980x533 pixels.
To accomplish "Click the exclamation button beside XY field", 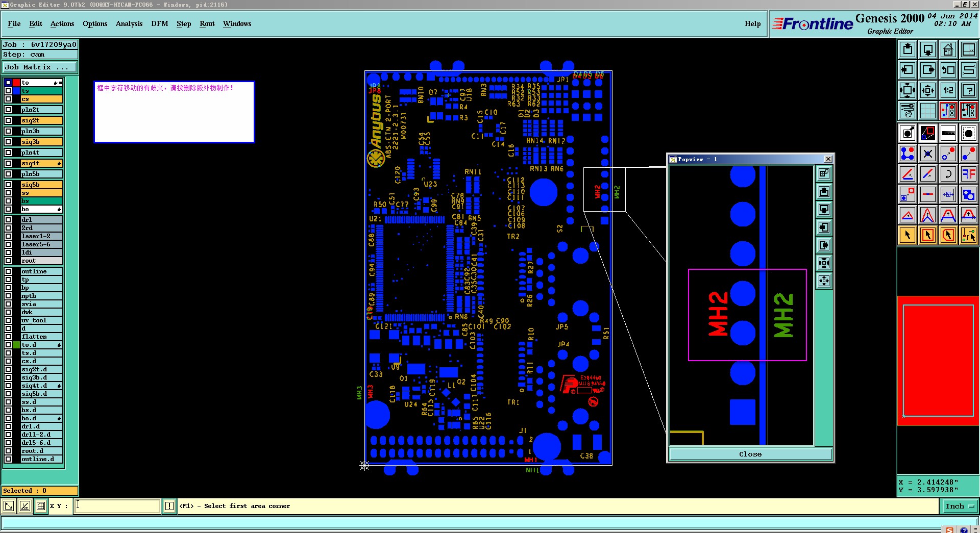I will [x=169, y=506].
